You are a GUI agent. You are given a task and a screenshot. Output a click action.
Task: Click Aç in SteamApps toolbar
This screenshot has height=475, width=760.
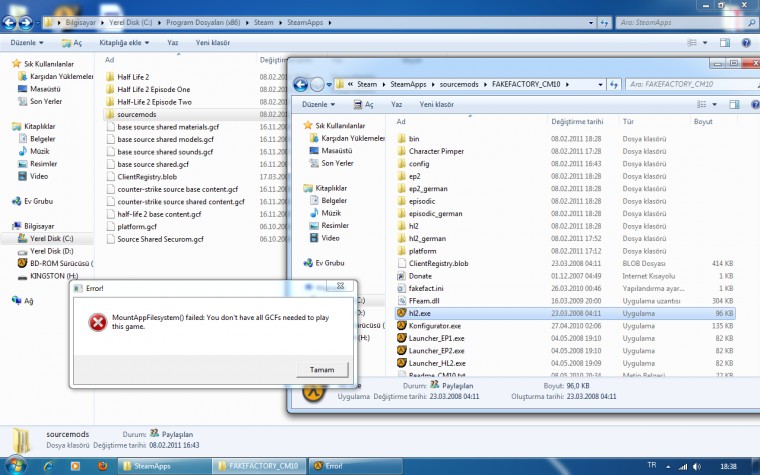[72, 43]
